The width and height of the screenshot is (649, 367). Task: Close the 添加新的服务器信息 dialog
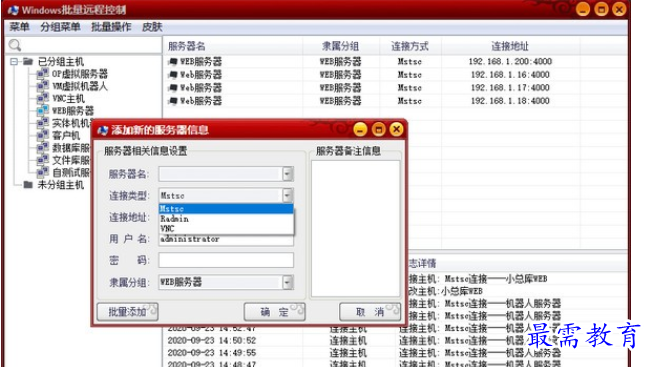point(397,130)
